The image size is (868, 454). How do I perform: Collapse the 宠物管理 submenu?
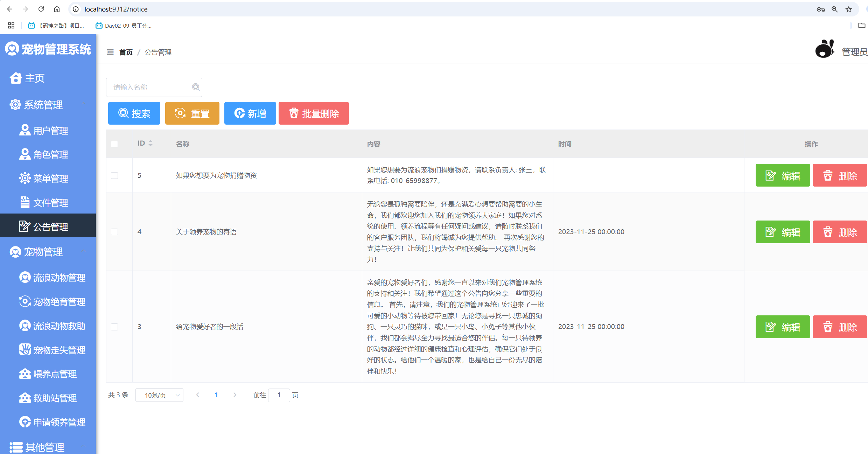click(x=48, y=252)
